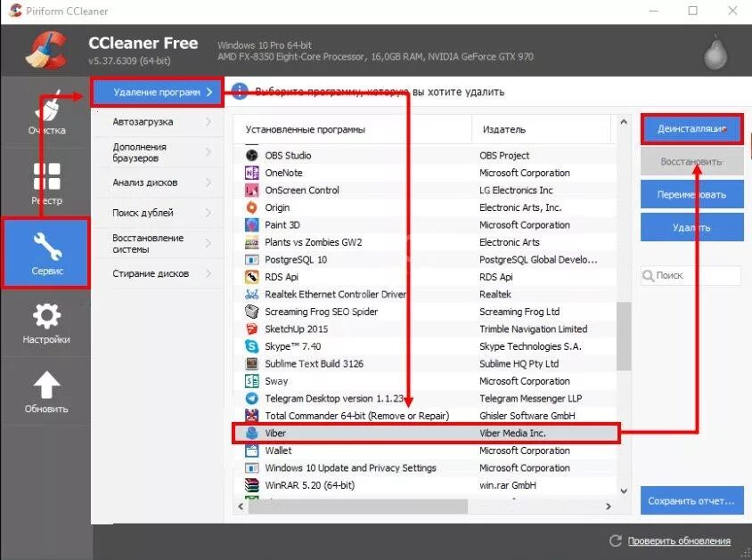Viewport: 752px width, 560px height.
Task: Sort by Издатель column header
Action: pos(542,129)
